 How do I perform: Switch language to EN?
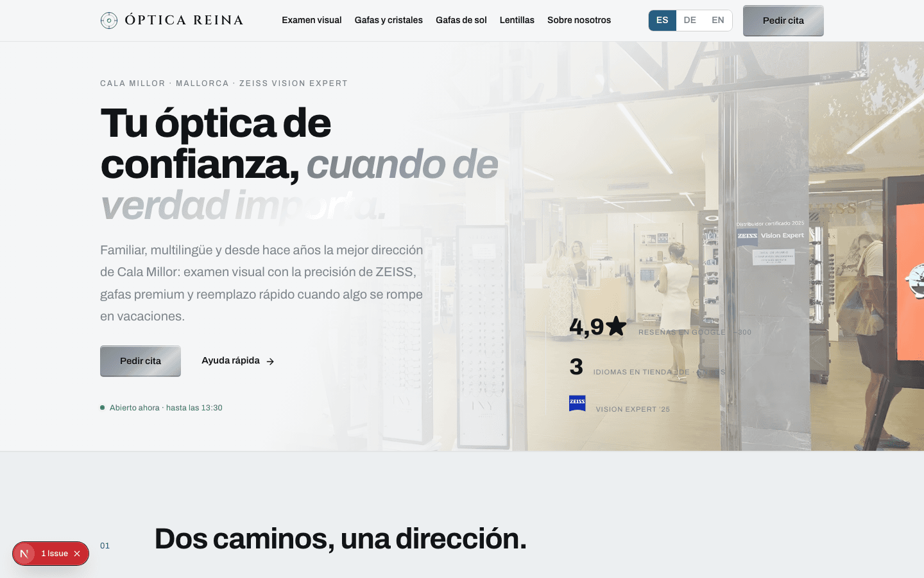pos(718,21)
